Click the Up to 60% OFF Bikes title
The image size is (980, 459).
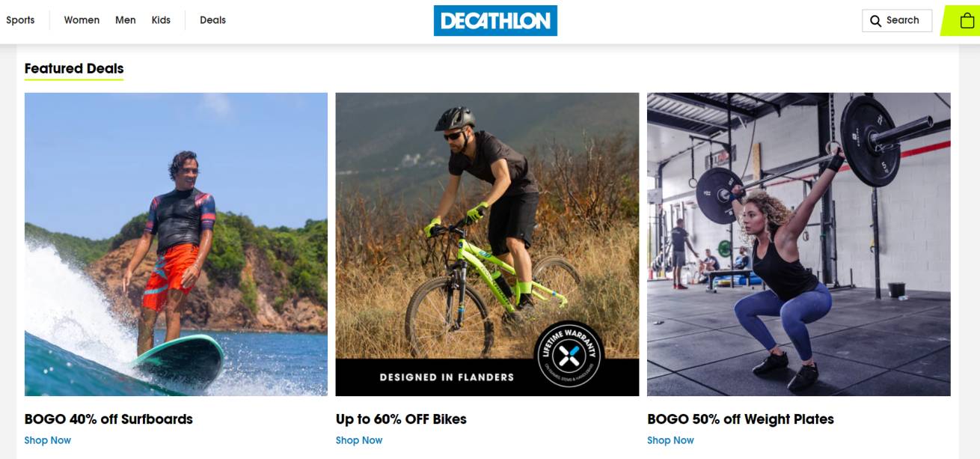click(x=401, y=419)
